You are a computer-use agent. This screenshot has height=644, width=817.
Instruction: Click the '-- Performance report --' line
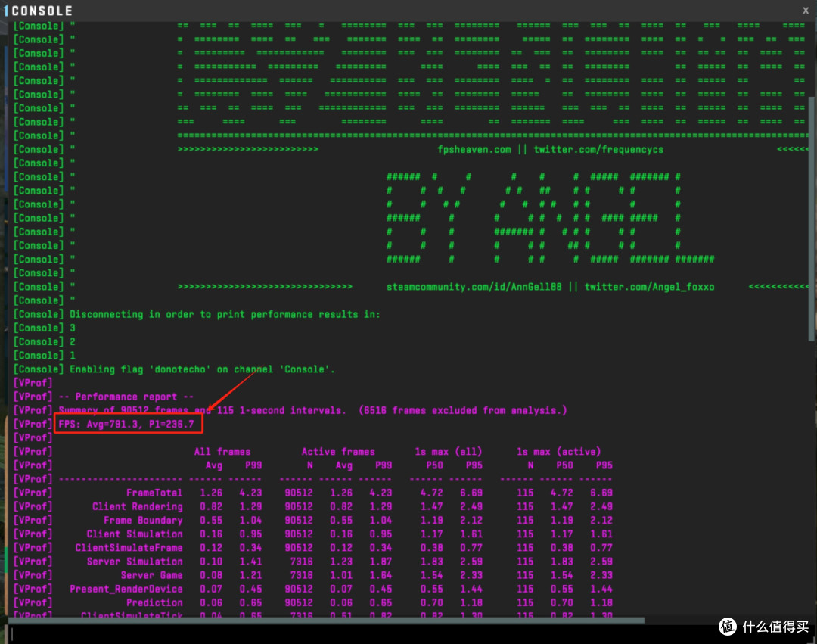126,397
